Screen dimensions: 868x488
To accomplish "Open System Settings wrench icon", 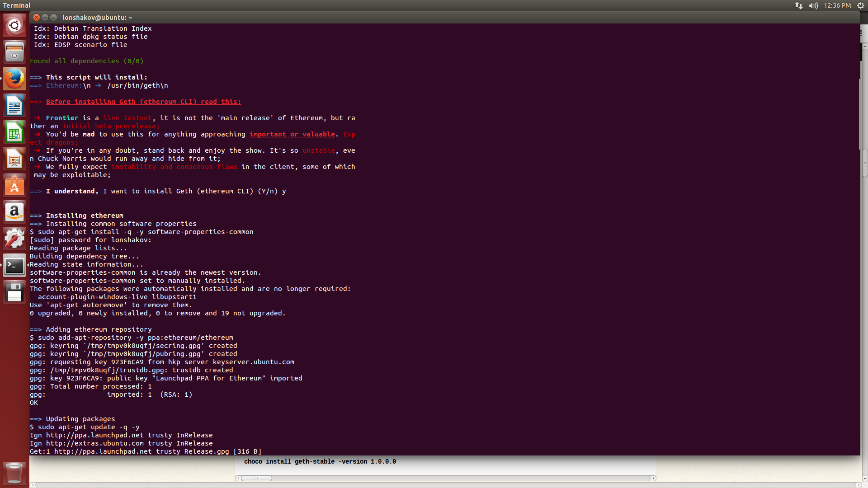I will coord(14,239).
